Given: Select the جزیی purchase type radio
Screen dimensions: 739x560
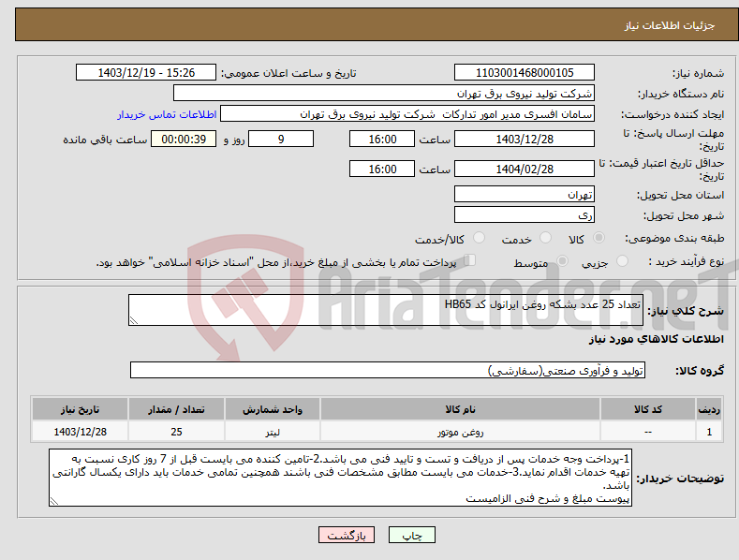Looking at the screenshot, I should (x=622, y=261).
